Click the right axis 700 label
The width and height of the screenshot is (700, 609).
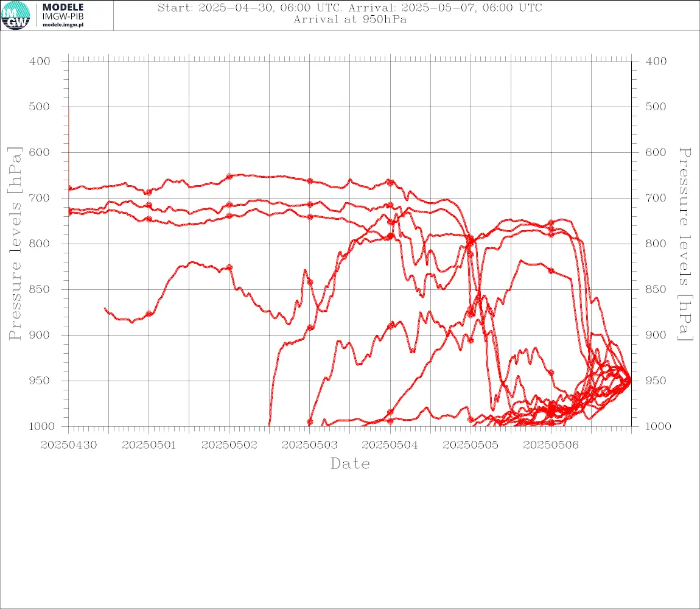pyautogui.click(x=656, y=198)
